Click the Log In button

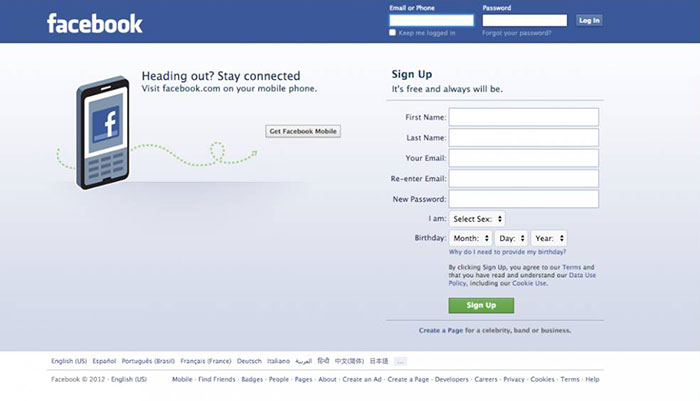pyautogui.click(x=589, y=21)
